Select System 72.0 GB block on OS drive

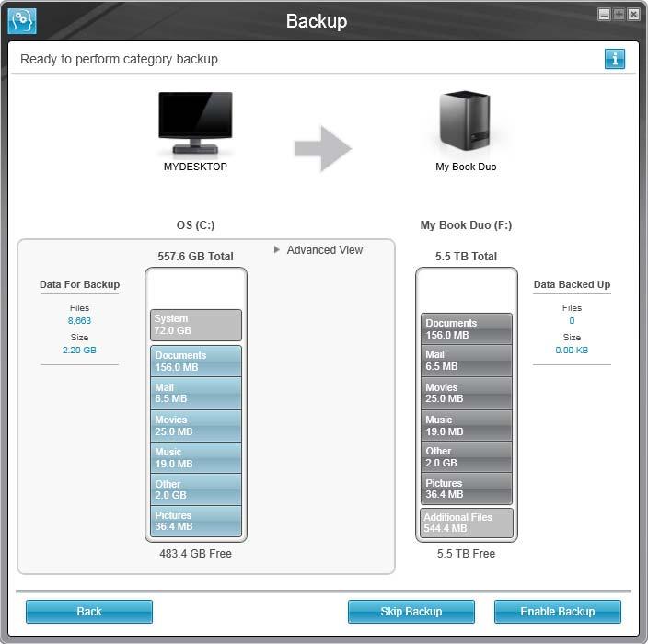coord(196,325)
